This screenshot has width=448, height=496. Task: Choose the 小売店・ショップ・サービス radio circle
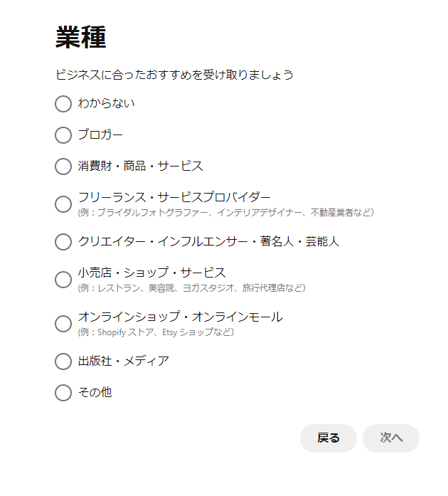click(x=63, y=280)
